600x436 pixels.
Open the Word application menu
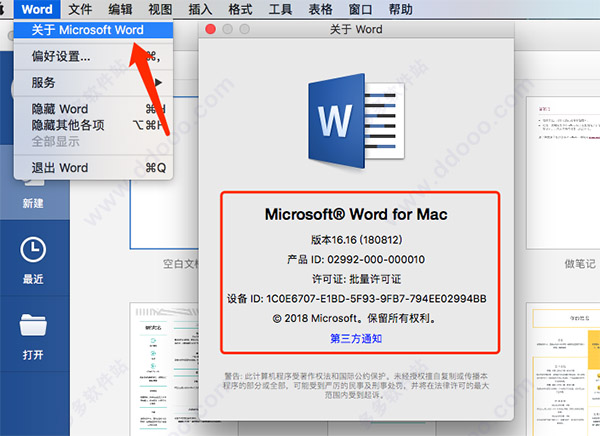point(37,9)
